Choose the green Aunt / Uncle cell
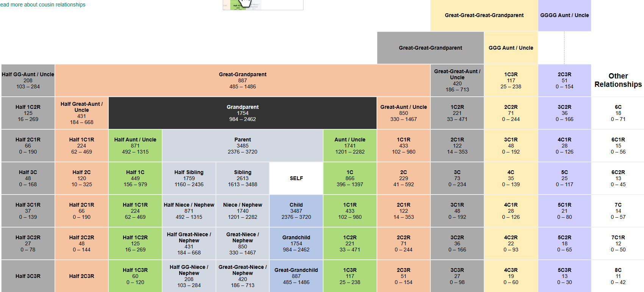The height and width of the screenshot is (292, 644). 350,146
